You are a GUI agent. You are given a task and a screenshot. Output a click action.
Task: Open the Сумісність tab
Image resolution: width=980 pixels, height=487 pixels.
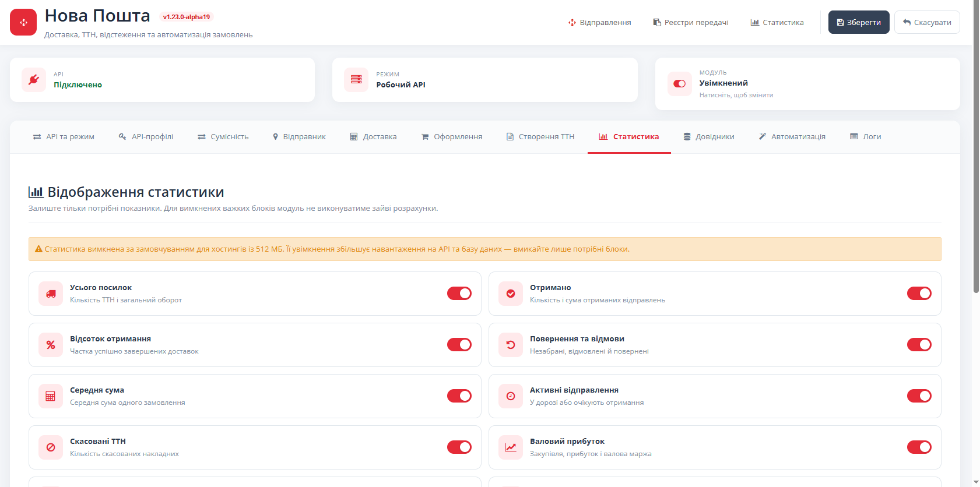click(x=223, y=137)
